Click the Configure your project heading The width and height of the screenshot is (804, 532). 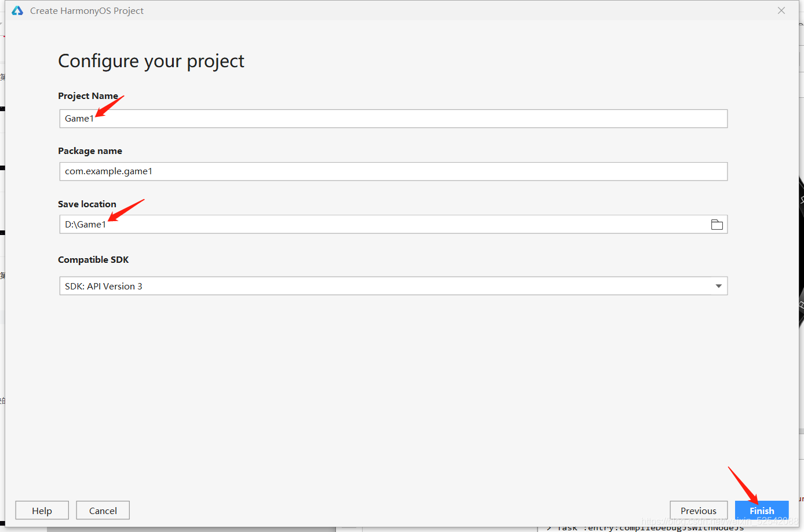tap(151, 61)
